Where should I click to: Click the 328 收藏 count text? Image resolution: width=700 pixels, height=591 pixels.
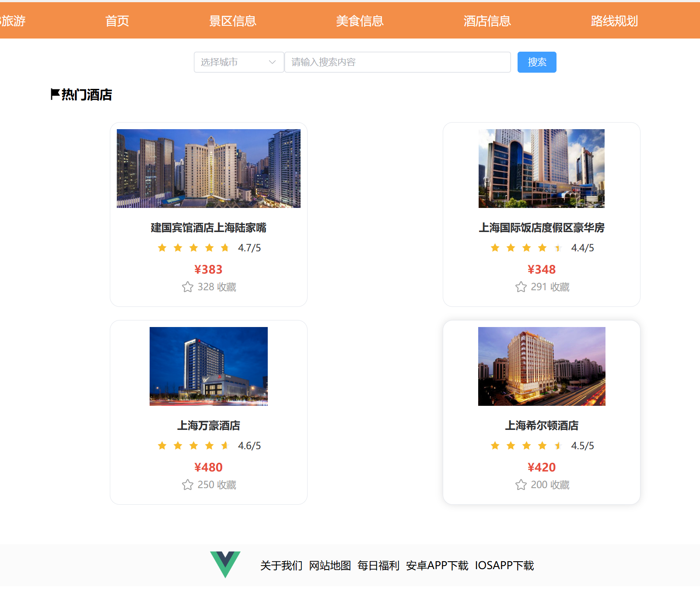(217, 287)
